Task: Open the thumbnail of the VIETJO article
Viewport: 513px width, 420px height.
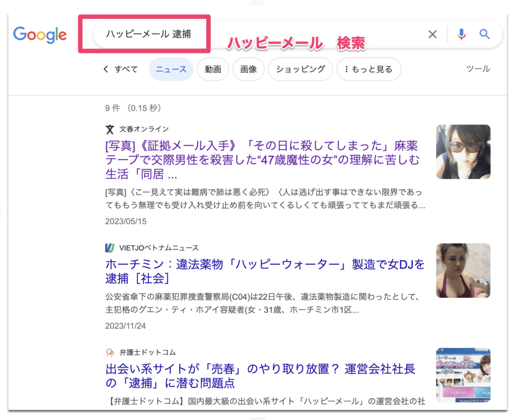Action: tap(463, 270)
